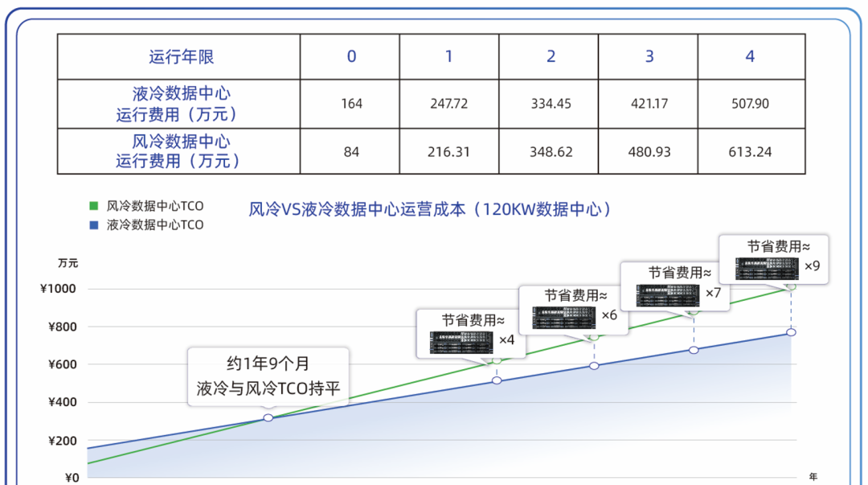Screen dimensions: 868x485
Task: Click the green legend square for 风冷数据中心TCO
Action: click(x=93, y=206)
